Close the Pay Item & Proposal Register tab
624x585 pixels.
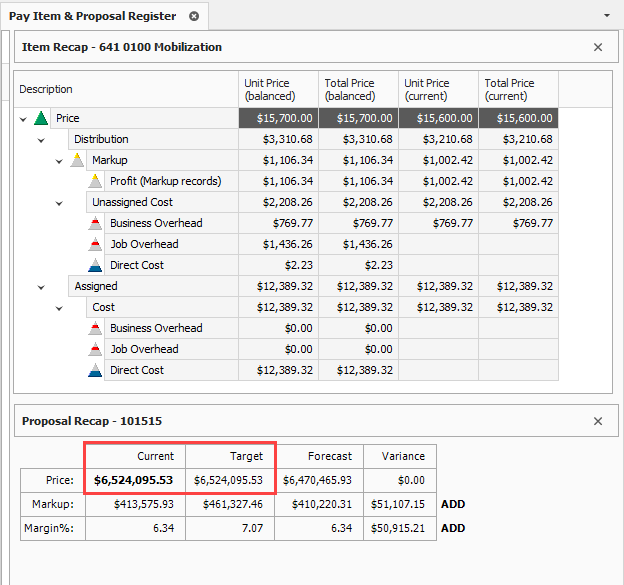point(194,16)
